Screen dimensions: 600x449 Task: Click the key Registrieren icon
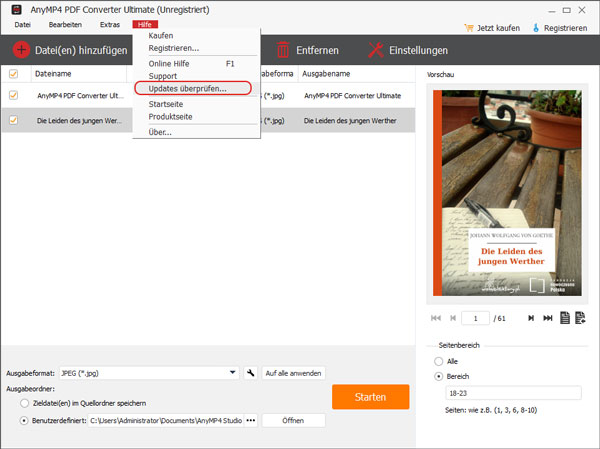(536, 28)
